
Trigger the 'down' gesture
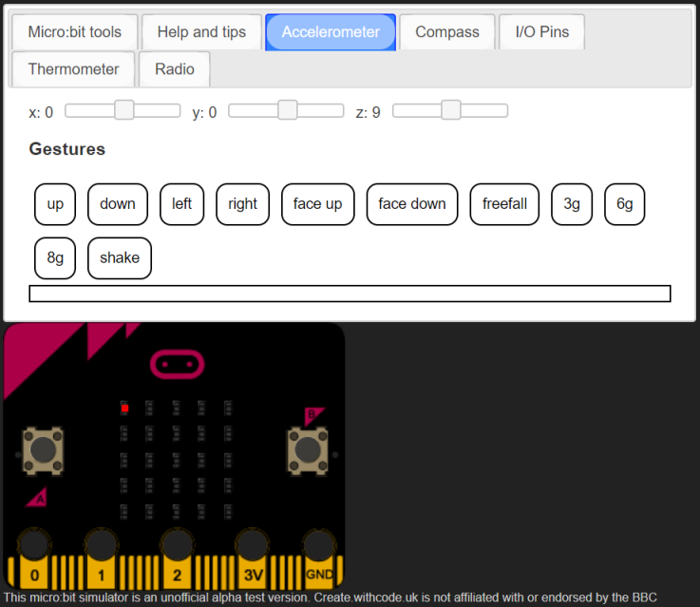(118, 204)
